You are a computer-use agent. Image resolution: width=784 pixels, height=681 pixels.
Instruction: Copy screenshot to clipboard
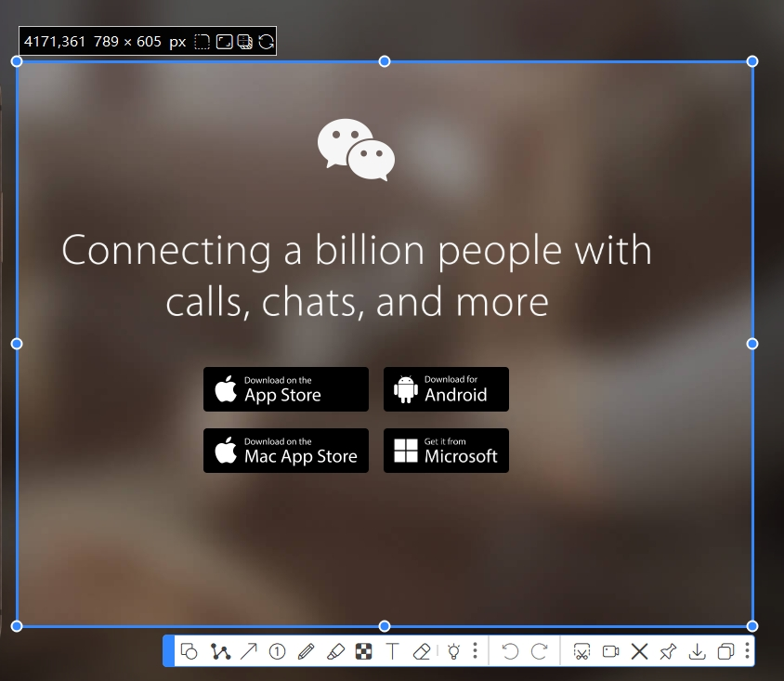pos(725,651)
